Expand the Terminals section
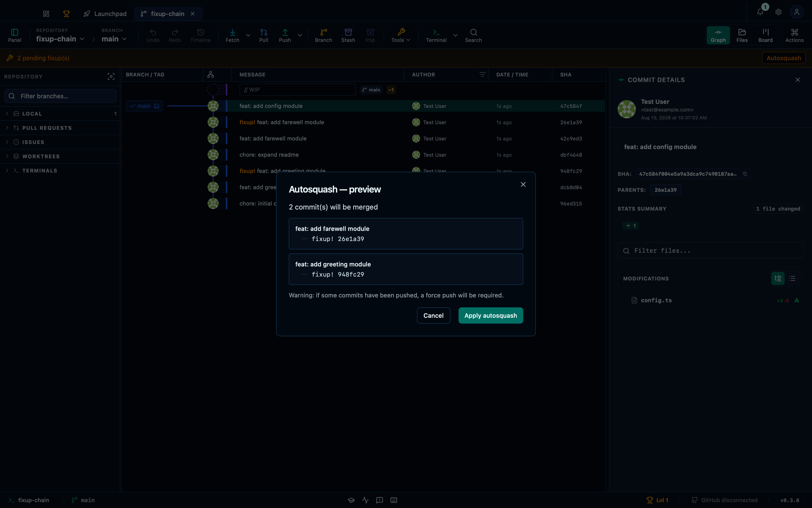 tap(60, 171)
